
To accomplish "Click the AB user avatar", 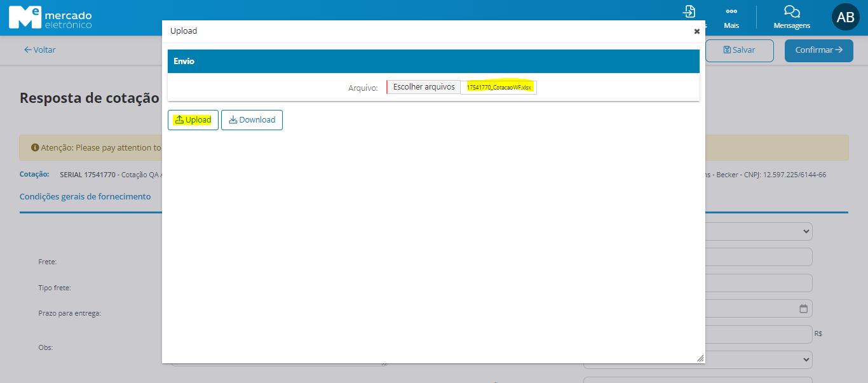I will coord(845,18).
